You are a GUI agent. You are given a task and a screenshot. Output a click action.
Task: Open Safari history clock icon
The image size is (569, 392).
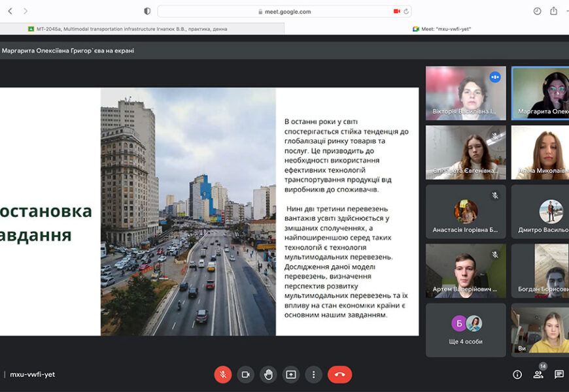coord(537,11)
